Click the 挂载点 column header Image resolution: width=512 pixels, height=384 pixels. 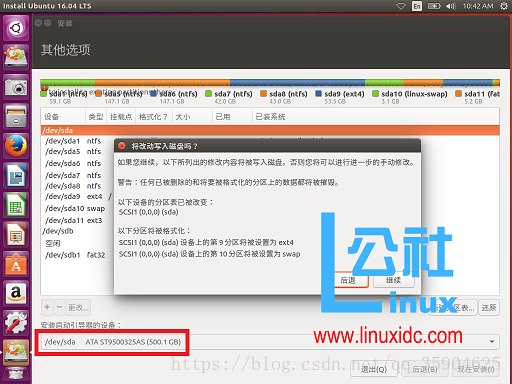[x=121, y=117]
